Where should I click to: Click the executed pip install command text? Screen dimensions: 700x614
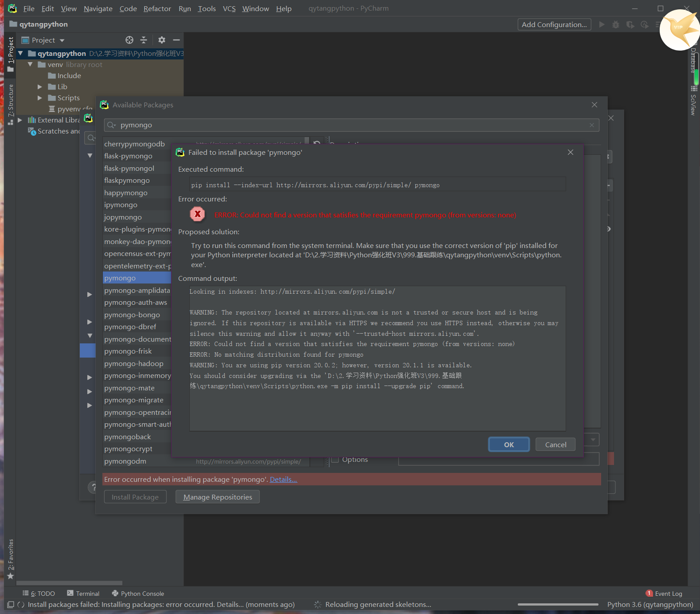pyautogui.click(x=315, y=185)
